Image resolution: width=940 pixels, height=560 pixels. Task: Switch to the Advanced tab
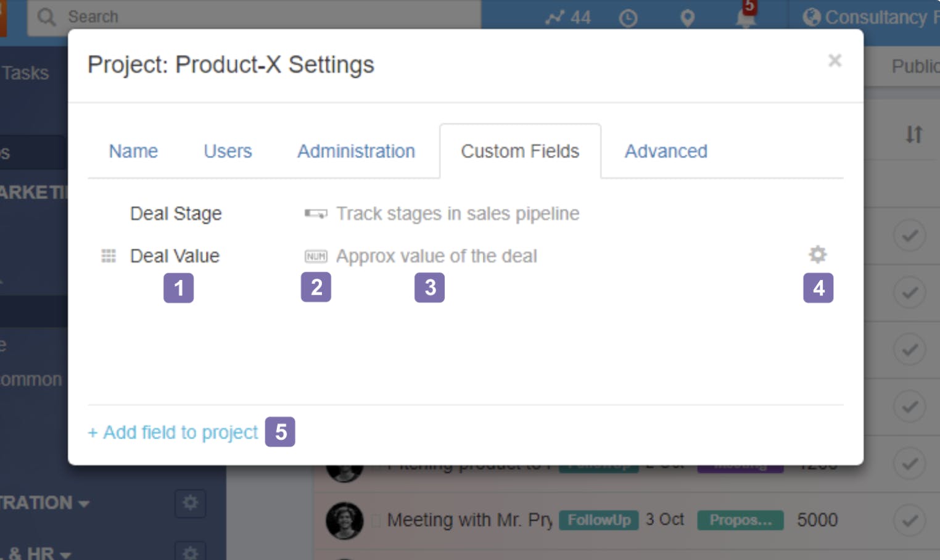tap(666, 151)
